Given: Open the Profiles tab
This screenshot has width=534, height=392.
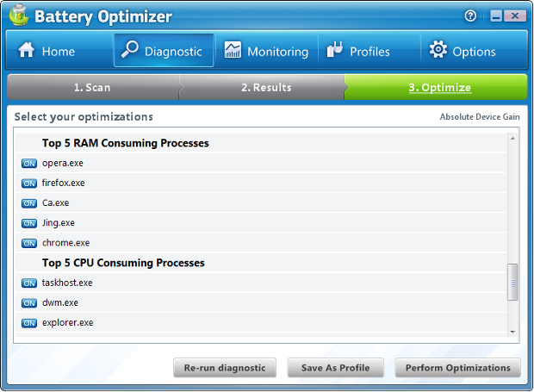Looking at the screenshot, I should coord(369,50).
